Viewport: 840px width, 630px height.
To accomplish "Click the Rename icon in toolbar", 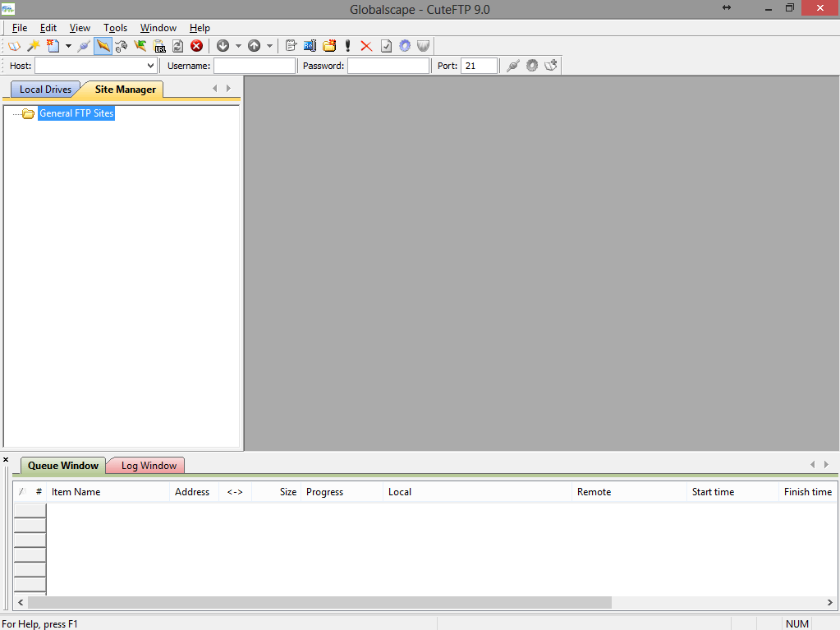I will [x=310, y=46].
